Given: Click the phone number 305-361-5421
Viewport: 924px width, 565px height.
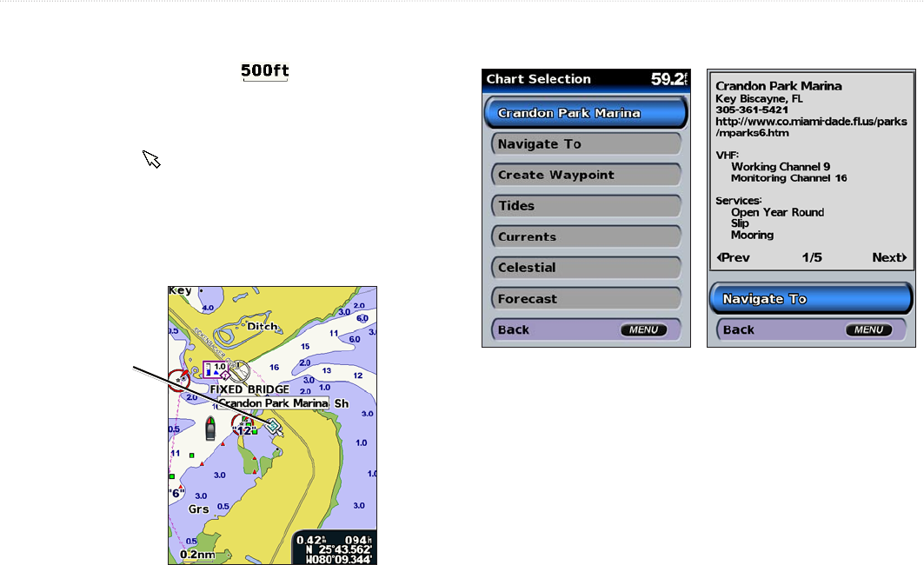Looking at the screenshot, I should pyautogui.click(x=752, y=110).
